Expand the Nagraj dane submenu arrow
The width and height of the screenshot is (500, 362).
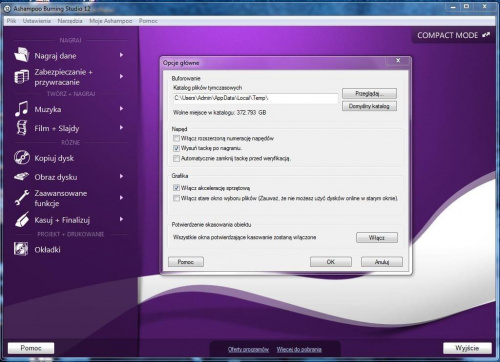click(122, 55)
